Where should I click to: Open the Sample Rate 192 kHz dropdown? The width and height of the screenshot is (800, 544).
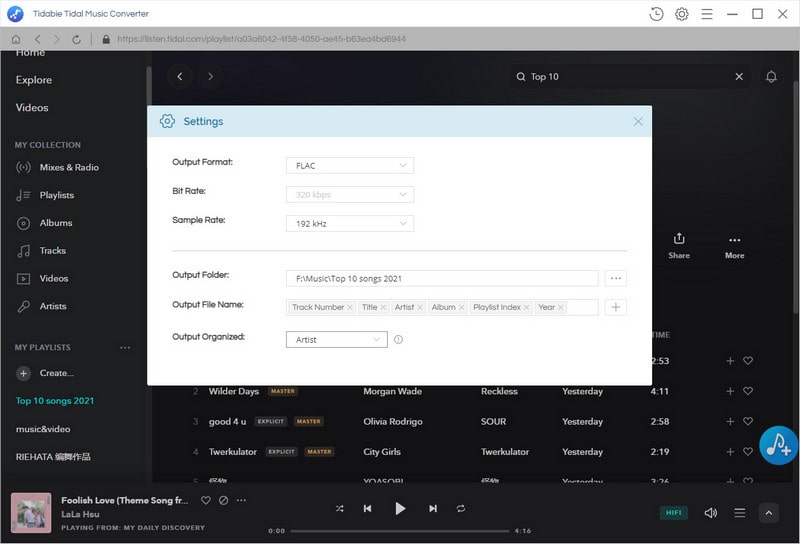(x=350, y=224)
